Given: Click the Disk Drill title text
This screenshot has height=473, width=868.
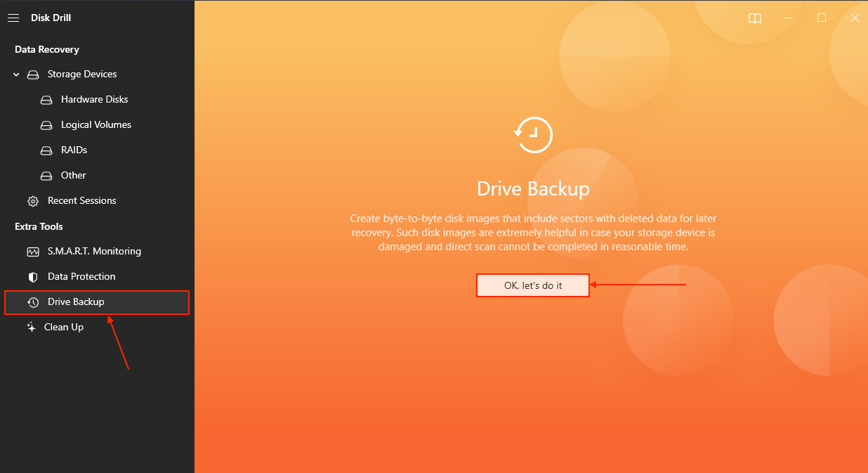Looking at the screenshot, I should [51, 18].
